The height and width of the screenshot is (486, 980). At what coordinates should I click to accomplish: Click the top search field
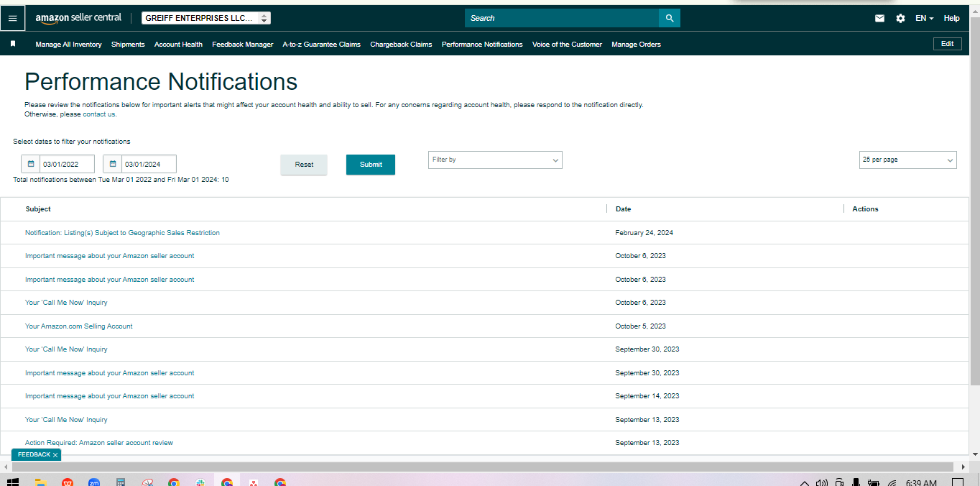(x=562, y=18)
